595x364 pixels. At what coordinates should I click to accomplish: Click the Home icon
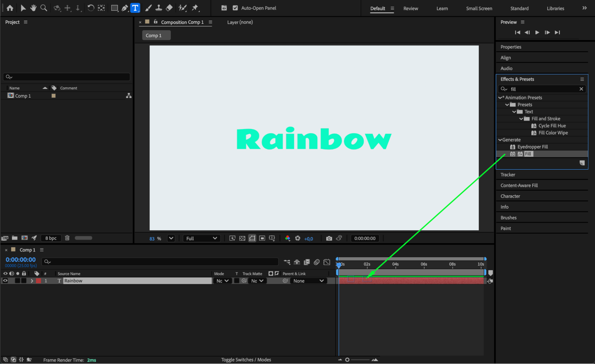tap(10, 8)
